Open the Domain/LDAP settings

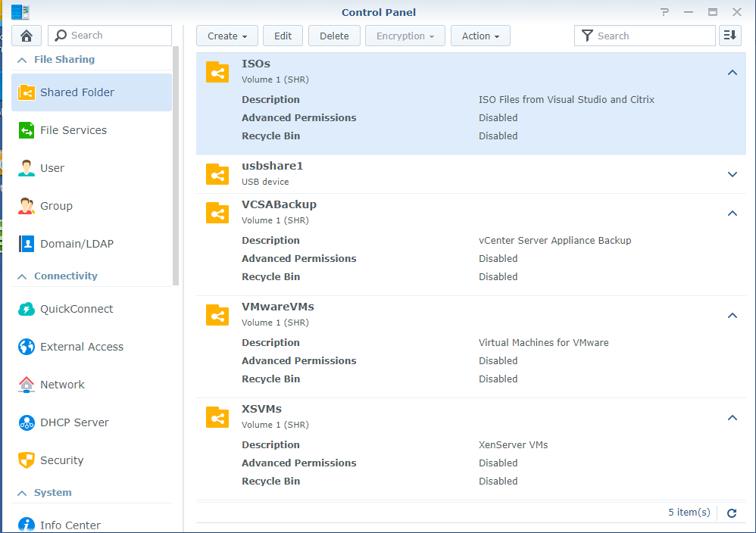click(77, 244)
